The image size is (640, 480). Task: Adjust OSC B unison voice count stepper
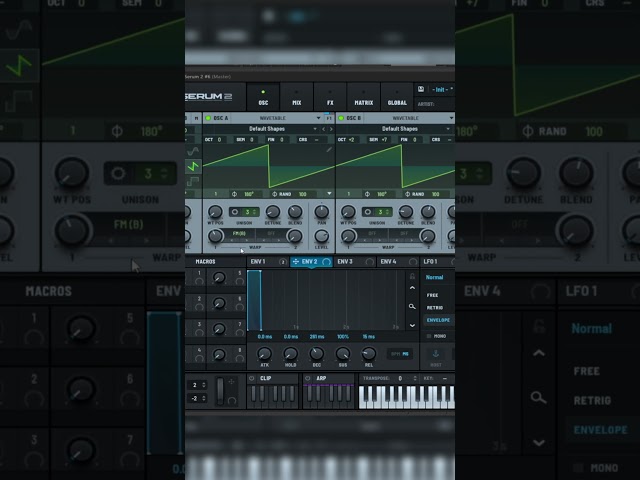pyautogui.click(x=387, y=212)
